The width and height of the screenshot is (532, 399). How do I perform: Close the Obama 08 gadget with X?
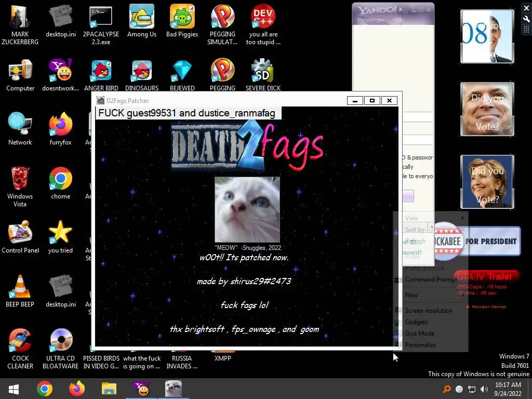[x=527, y=8]
